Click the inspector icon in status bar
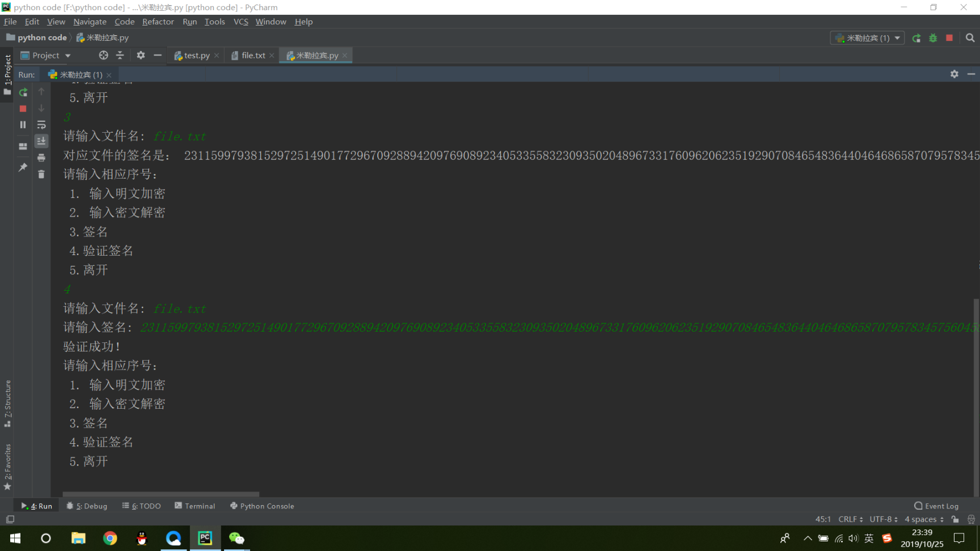The height and width of the screenshot is (551, 980). 971,519
